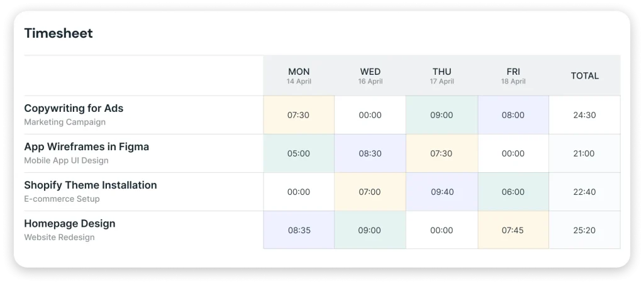Edit Friday 06:00 entry for Shopify Theme
The width and height of the screenshot is (644, 284).
point(513,192)
